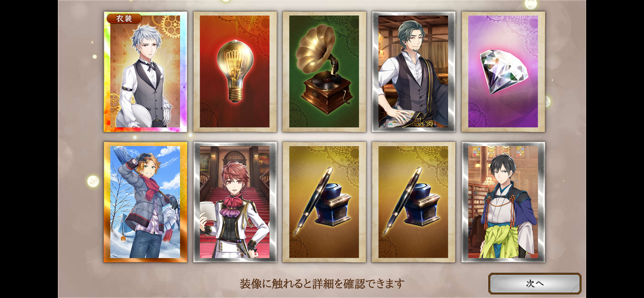Open the gold-framed snow shovel boy card
The width and height of the screenshot is (644, 298).
pos(145,202)
